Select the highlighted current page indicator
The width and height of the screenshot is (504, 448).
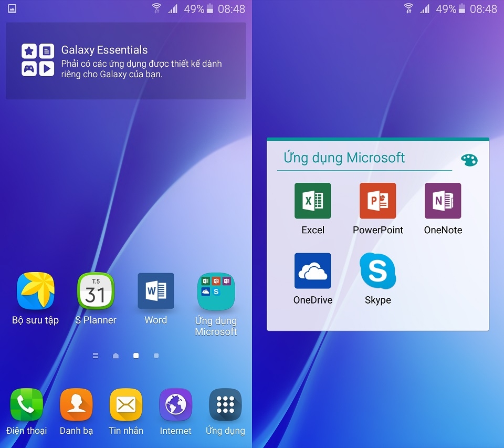pyautogui.click(x=136, y=356)
